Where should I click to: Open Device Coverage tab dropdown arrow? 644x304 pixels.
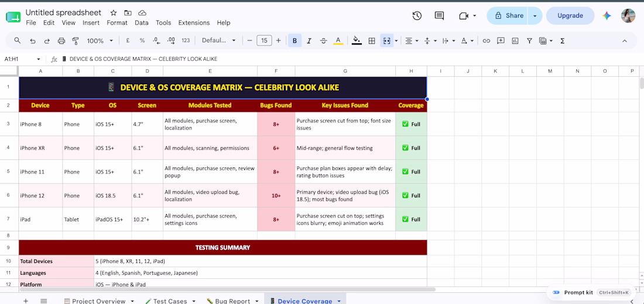[339, 301]
